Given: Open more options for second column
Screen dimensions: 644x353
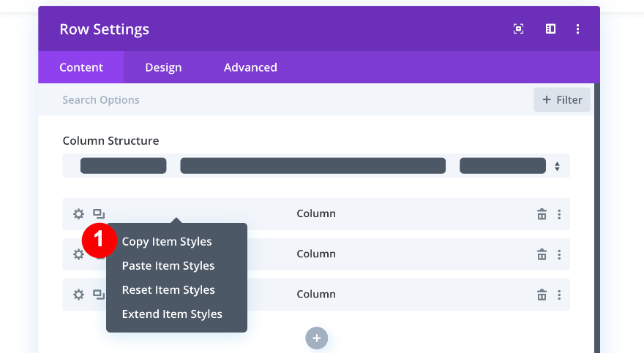Looking at the screenshot, I should point(559,254).
